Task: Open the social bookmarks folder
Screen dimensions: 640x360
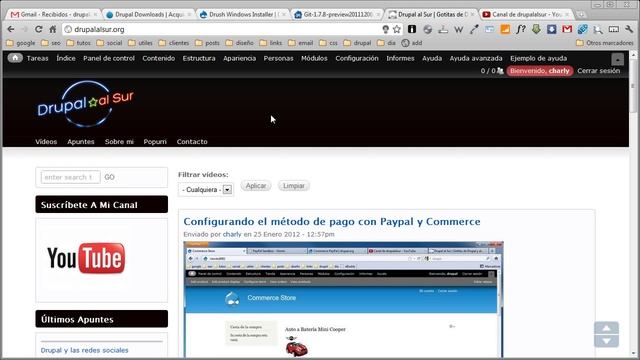Action: pyautogui.click(x=109, y=43)
